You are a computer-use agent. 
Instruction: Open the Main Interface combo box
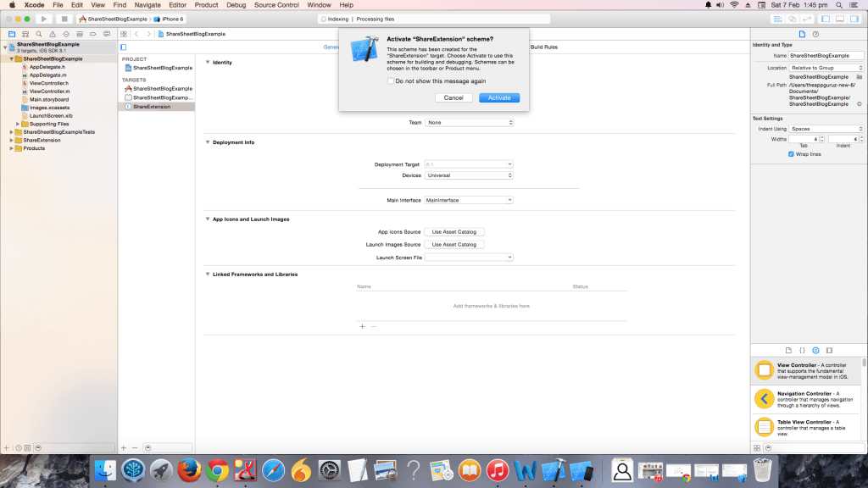[x=469, y=200]
